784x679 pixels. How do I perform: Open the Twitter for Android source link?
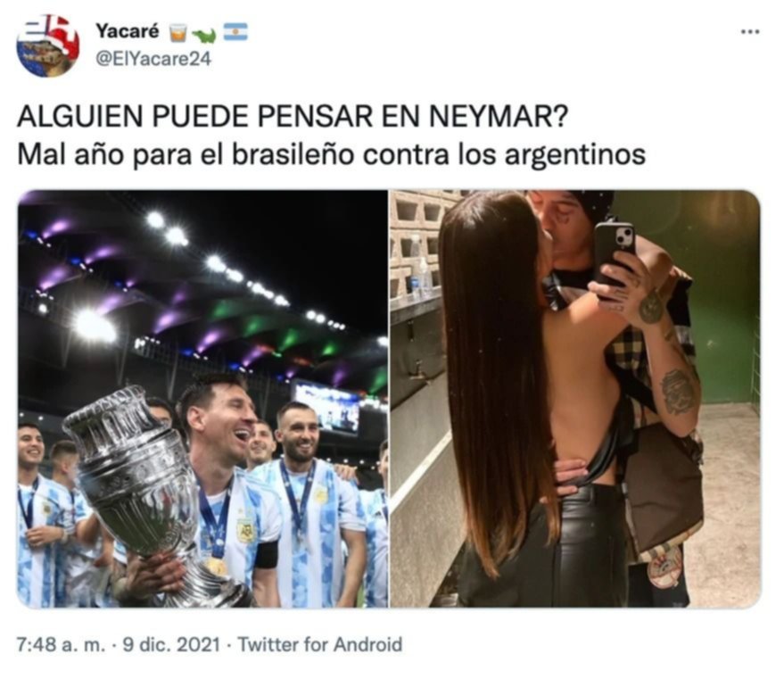point(319,644)
